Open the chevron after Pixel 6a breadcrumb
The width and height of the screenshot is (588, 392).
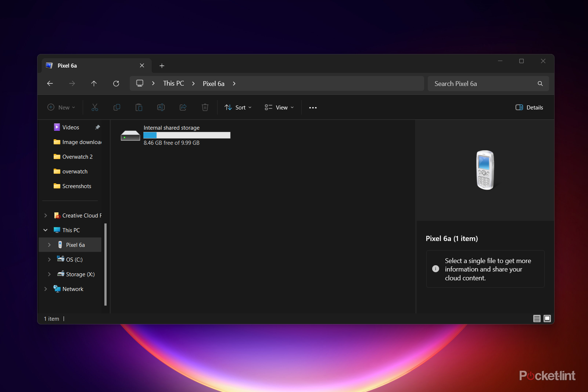[234, 83]
